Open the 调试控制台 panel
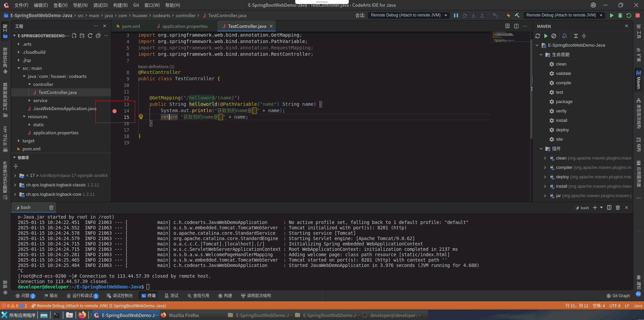Screen dimensions: 644x320 point(120,295)
